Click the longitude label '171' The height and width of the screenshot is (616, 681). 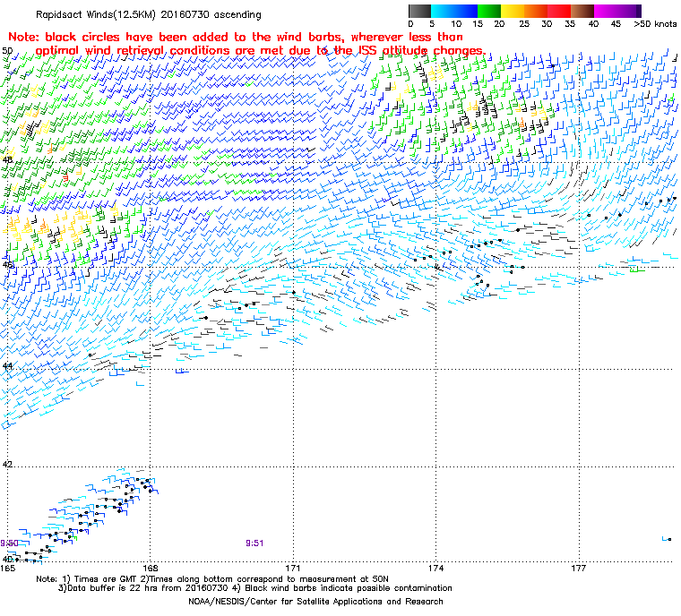pos(293,569)
